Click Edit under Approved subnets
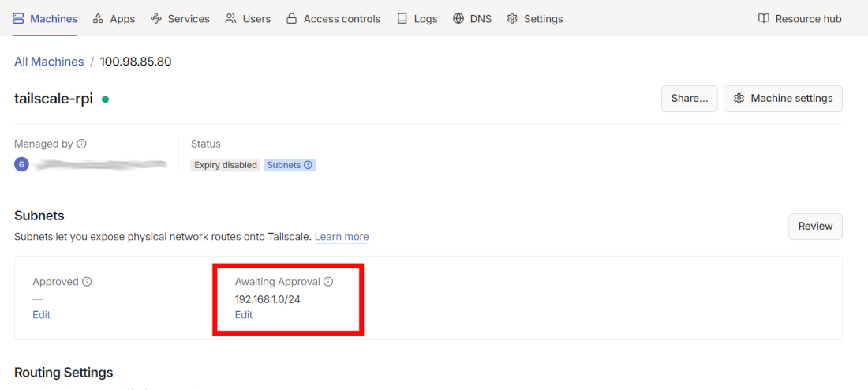Screen dimensions: 868x390 point(41,315)
